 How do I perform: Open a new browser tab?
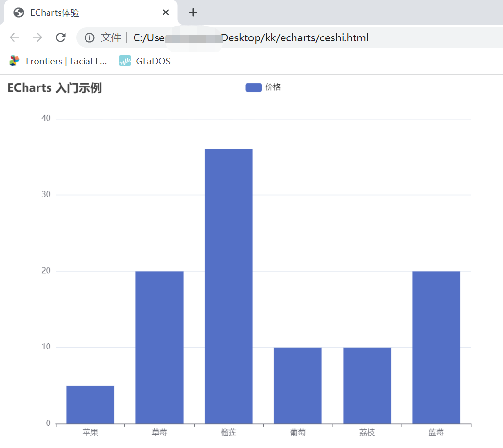193,12
